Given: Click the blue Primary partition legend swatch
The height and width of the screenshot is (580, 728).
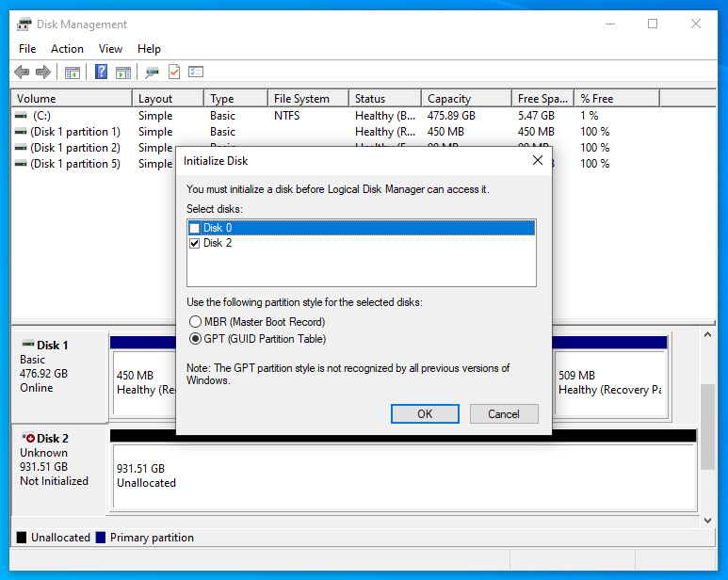Looking at the screenshot, I should (x=100, y=538).
